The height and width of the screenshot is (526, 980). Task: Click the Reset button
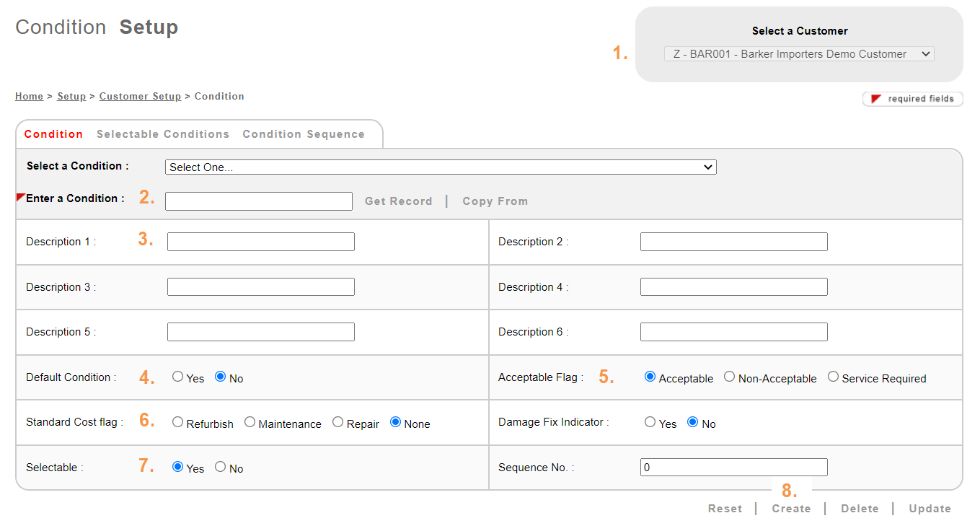point(725,509)
